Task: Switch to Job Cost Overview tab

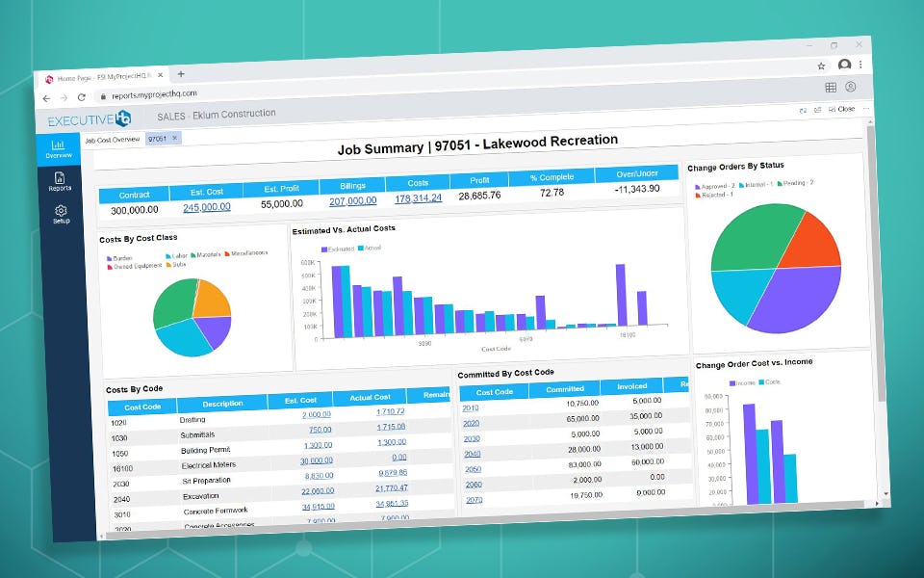Action: click(x=113, y=140)
